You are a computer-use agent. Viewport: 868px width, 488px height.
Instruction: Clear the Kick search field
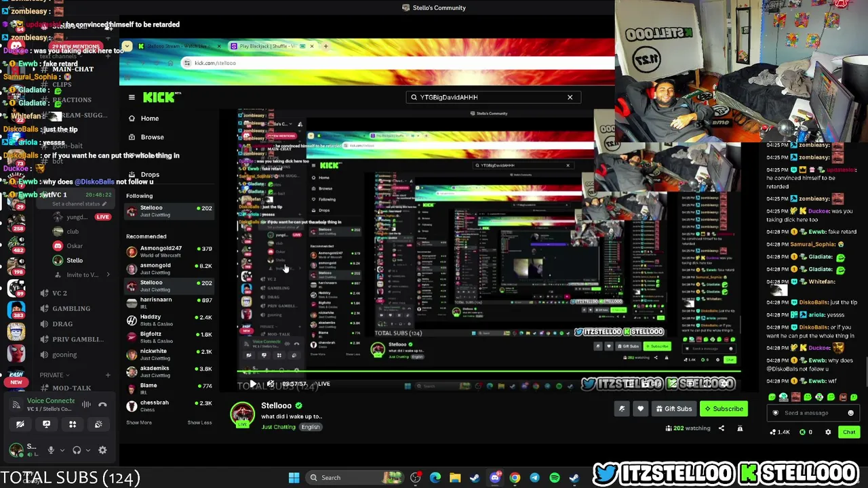pyautogui.click(x=570, y=97)
